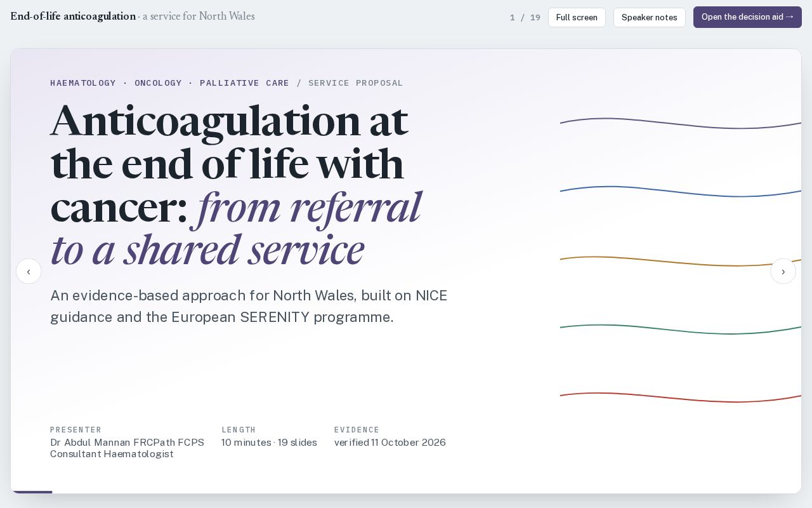The height and width of the screenshot is (508, 812).
Task: Click the LENGTH label
Action: (x=239, y=430)
